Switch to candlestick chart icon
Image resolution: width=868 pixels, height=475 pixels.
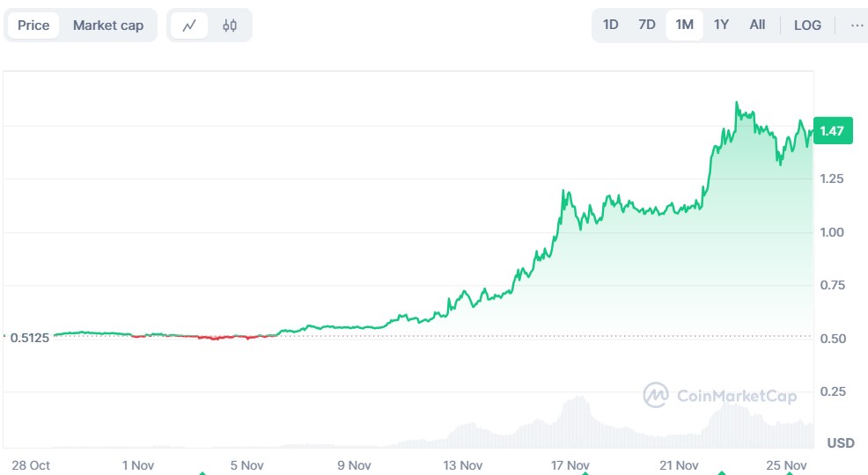(x=230, y=26)
